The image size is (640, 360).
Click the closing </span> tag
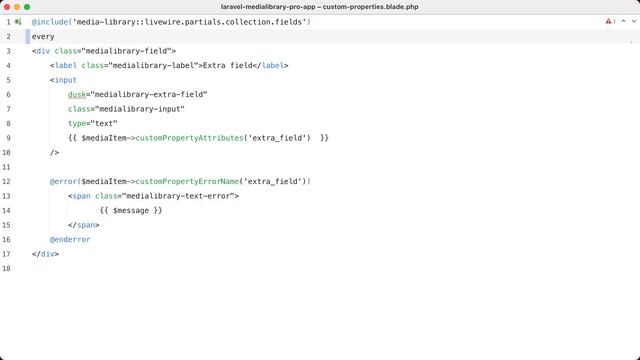click(84, 225)
